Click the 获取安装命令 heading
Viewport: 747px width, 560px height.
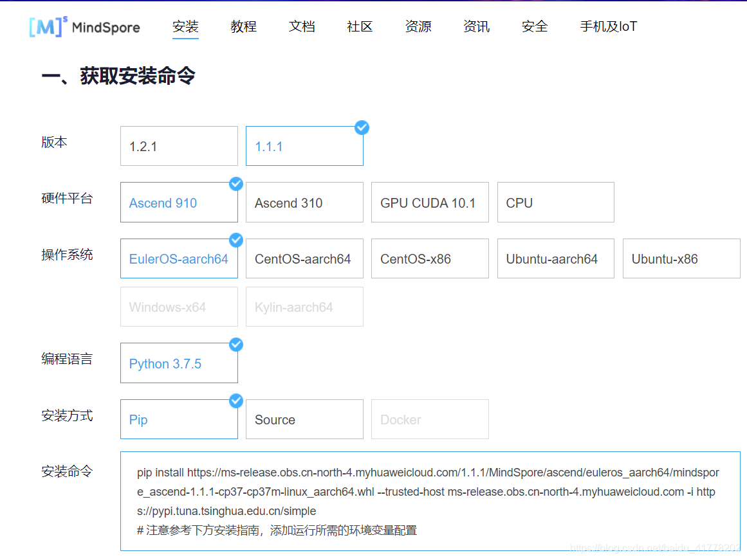coord(118,76)
